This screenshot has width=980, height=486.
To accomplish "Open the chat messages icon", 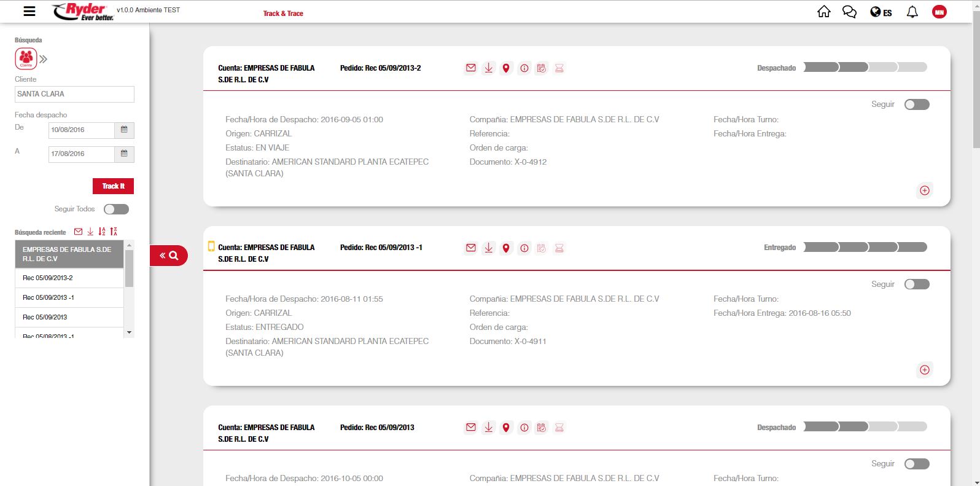I will [849, 12].
